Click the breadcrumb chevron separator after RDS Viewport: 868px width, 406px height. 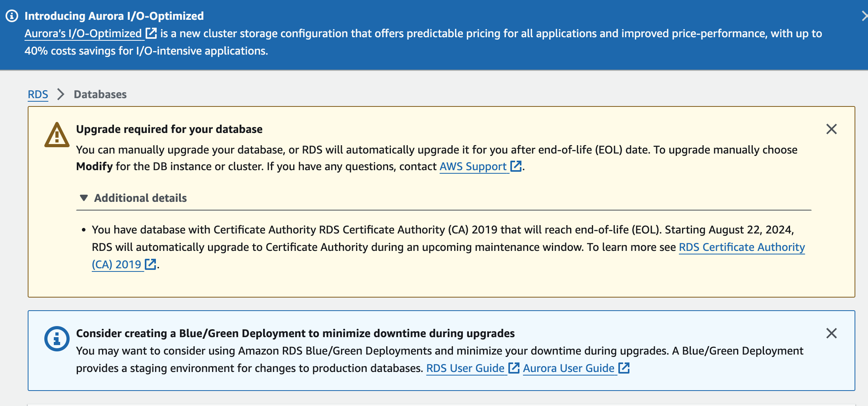click(x=61, y=94)
